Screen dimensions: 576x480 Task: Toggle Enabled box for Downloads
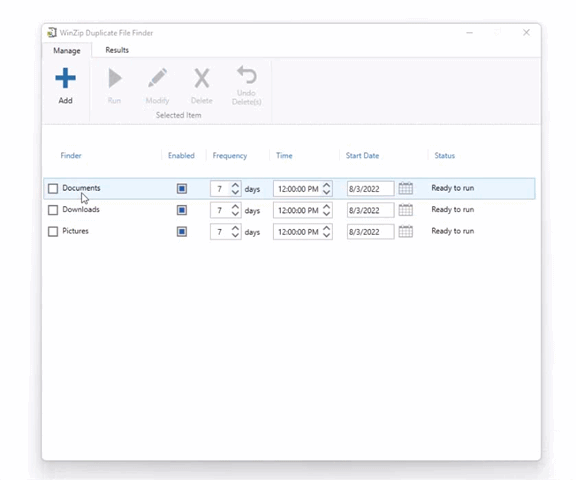pos(182,210)
